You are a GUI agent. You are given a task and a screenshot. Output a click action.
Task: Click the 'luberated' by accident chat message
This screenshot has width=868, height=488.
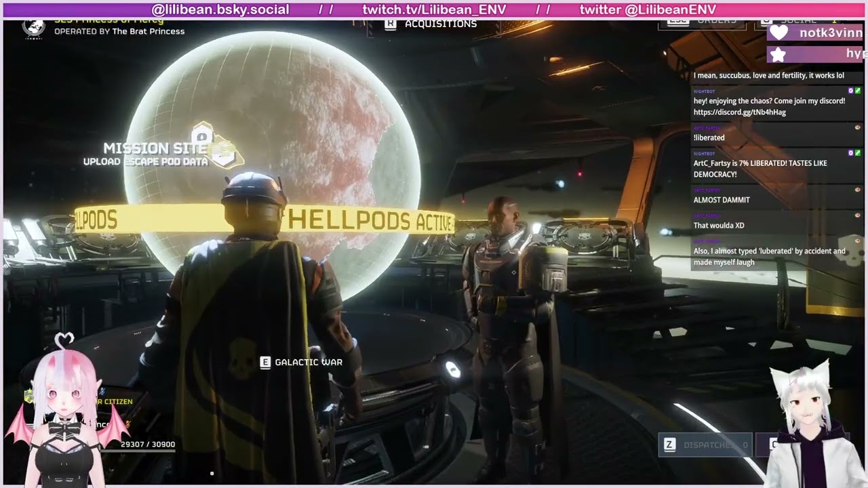point(770,257)
